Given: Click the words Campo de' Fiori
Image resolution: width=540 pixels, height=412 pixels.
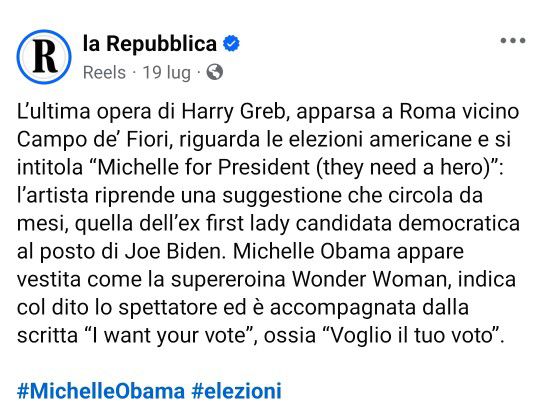Looking at the screenshot, I should [x=94, y=140].
